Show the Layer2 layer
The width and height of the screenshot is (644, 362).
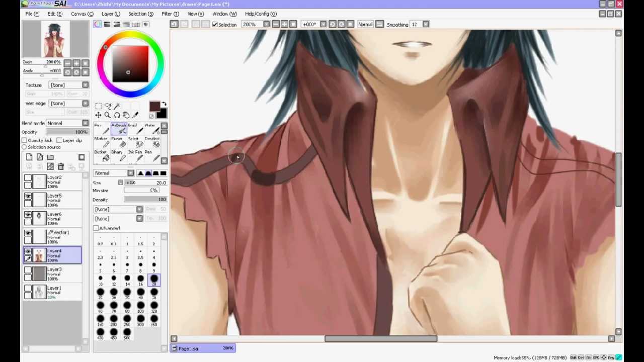[x=28, y=178]
